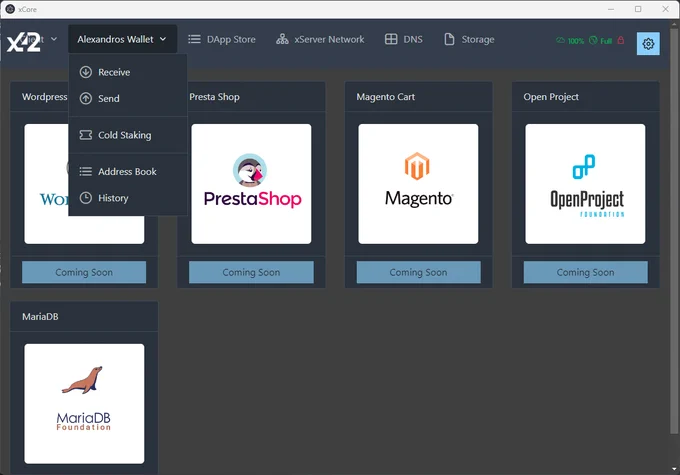Image resolution: width=680 pixels, height=475 pixels.
Task: Click the cloud sync status icon
Action: (560, 40)
